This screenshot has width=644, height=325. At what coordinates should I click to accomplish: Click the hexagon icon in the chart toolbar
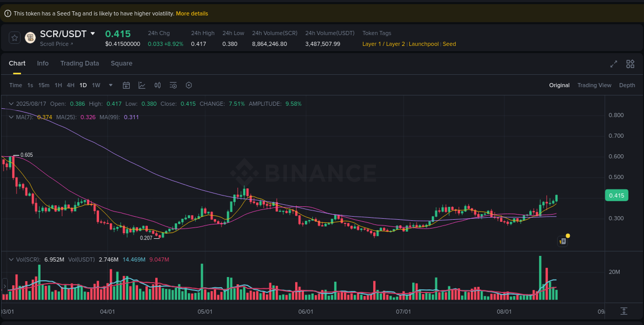pyautogui.click(x=189, y=85)
